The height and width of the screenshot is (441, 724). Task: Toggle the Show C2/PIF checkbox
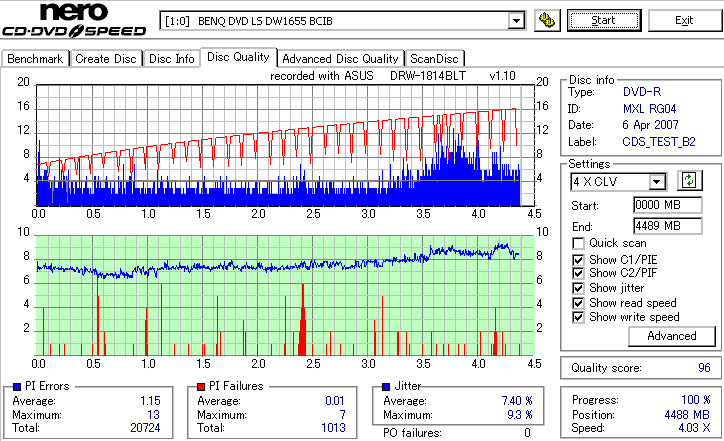578,273
